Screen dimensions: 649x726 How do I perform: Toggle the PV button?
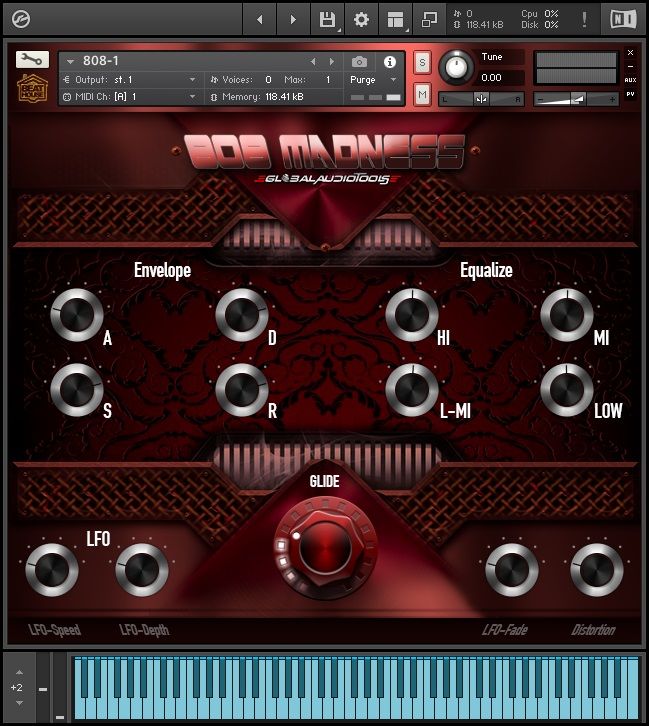point(630,94)
